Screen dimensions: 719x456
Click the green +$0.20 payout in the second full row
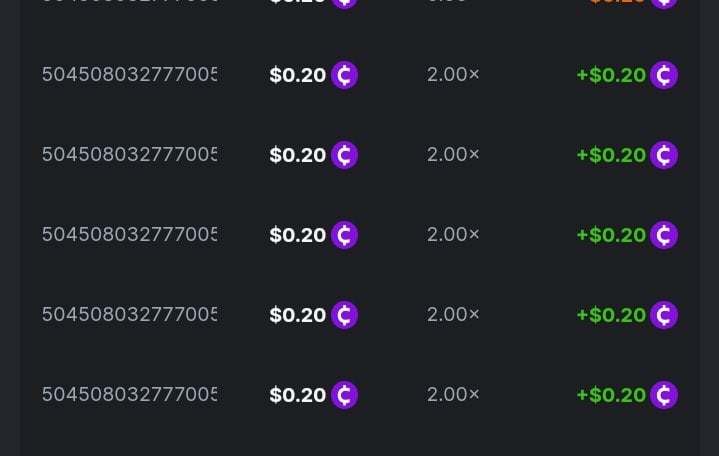coord(611,155)
